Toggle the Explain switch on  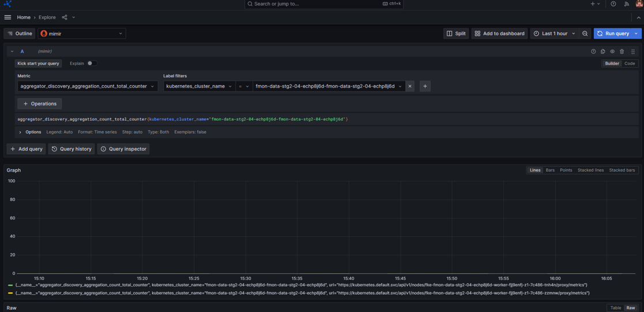click(x=92, y=63)
